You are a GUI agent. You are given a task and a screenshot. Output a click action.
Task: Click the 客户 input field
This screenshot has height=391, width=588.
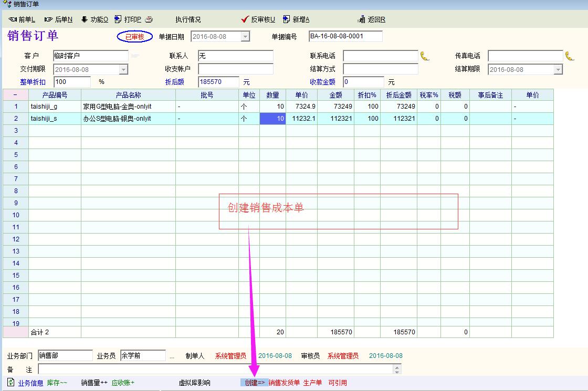[90, 56]
